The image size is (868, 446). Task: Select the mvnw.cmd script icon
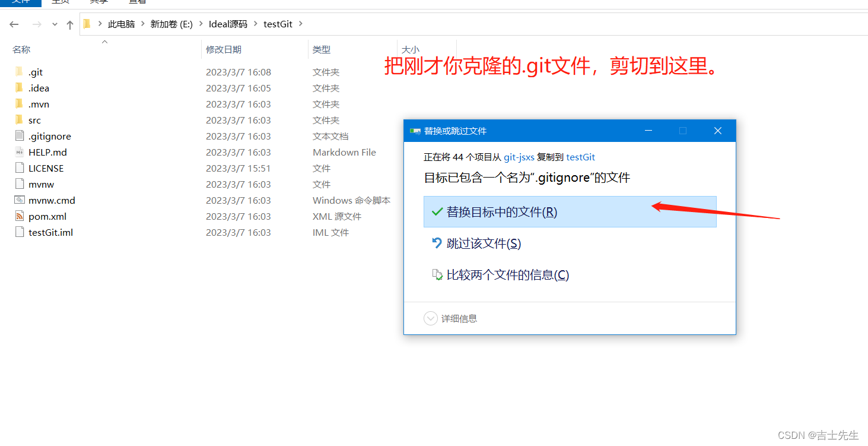point(19,200)
